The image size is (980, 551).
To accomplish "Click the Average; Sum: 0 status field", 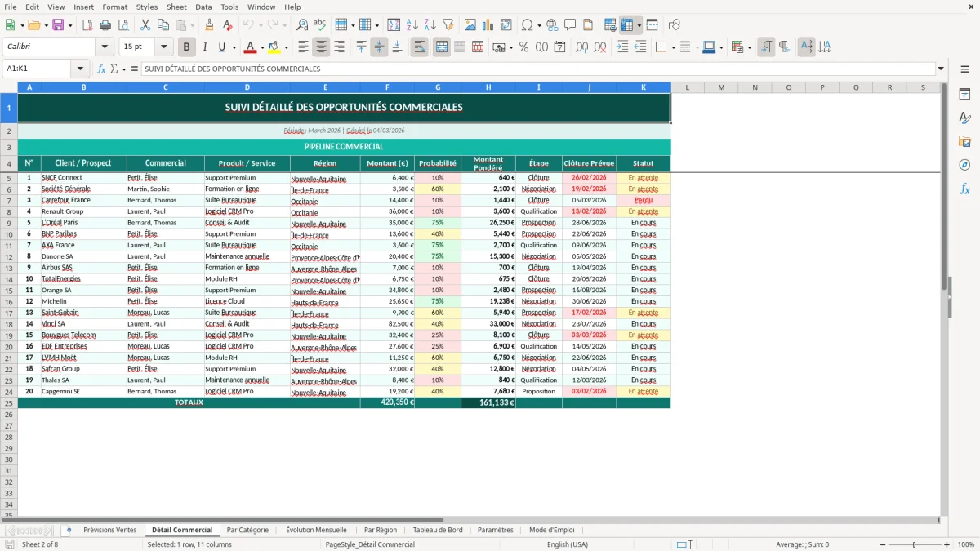I will tap(802, 544).
